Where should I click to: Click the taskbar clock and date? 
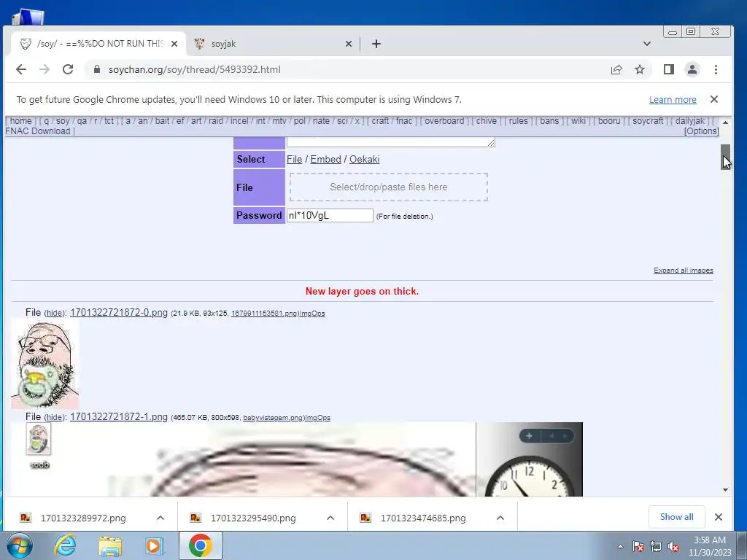pos(709,546)
